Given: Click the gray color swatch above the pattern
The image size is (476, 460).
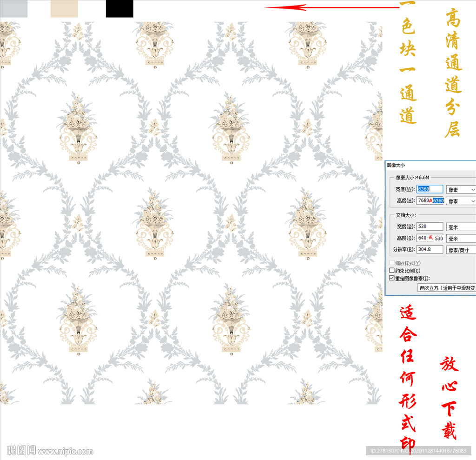Looking at the screenshot, I should 13,8.
